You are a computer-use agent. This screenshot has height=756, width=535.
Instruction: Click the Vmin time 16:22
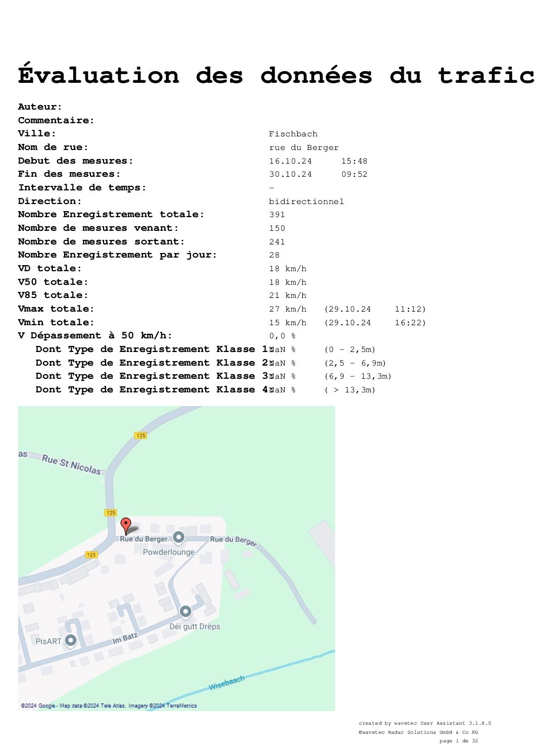tap(408, 323)
